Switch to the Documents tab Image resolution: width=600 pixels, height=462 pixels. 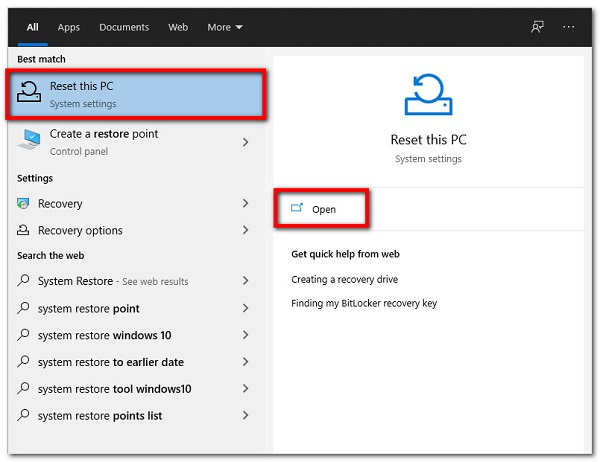[124, 27]
